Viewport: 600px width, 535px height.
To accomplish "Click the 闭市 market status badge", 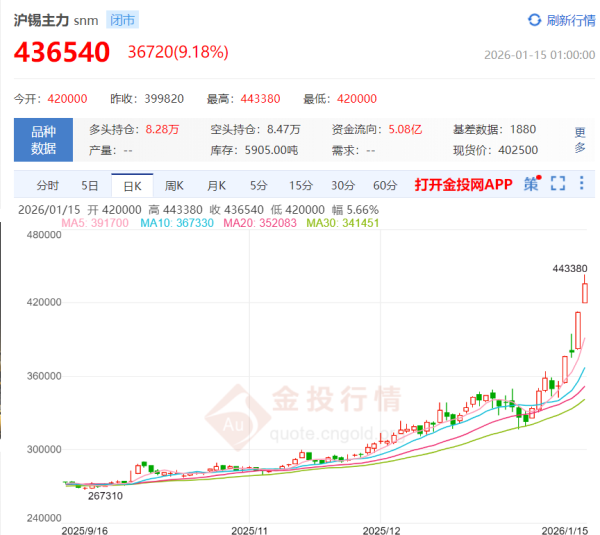I will click(x=122, y=20).
